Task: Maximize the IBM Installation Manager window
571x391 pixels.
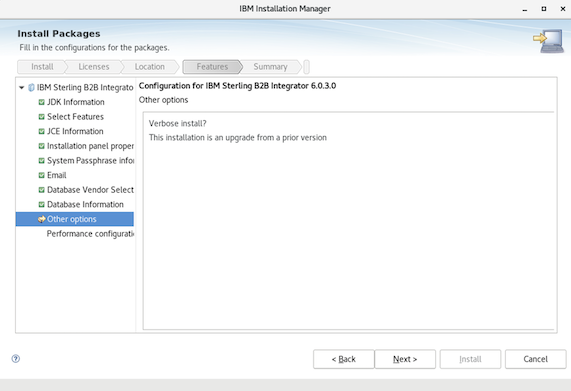Action: pos(544,9)
